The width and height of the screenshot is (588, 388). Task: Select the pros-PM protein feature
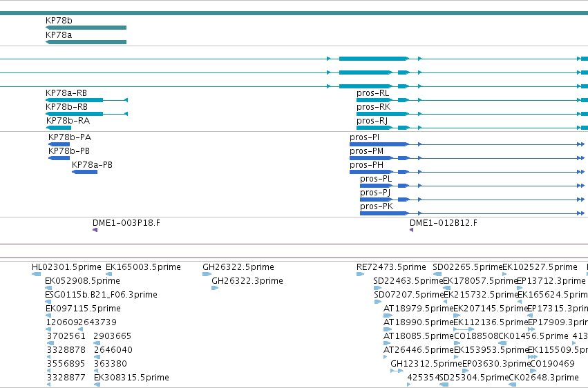coord(467,158)
